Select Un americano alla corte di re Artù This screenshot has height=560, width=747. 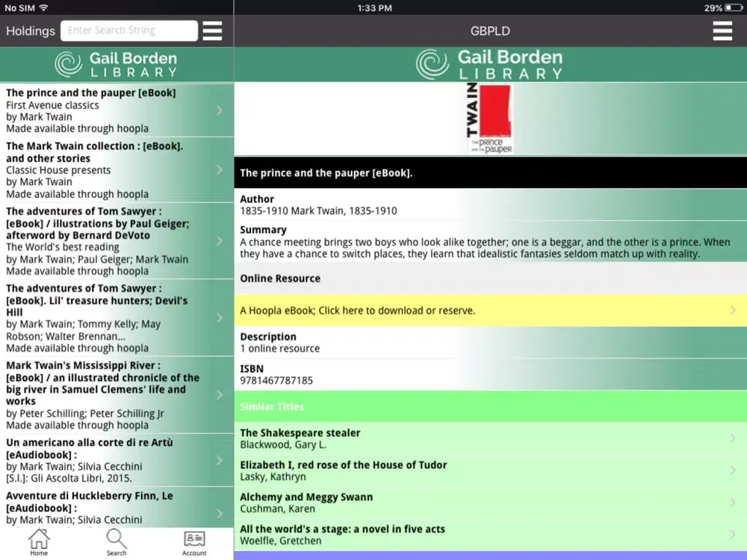click(90, 449)
